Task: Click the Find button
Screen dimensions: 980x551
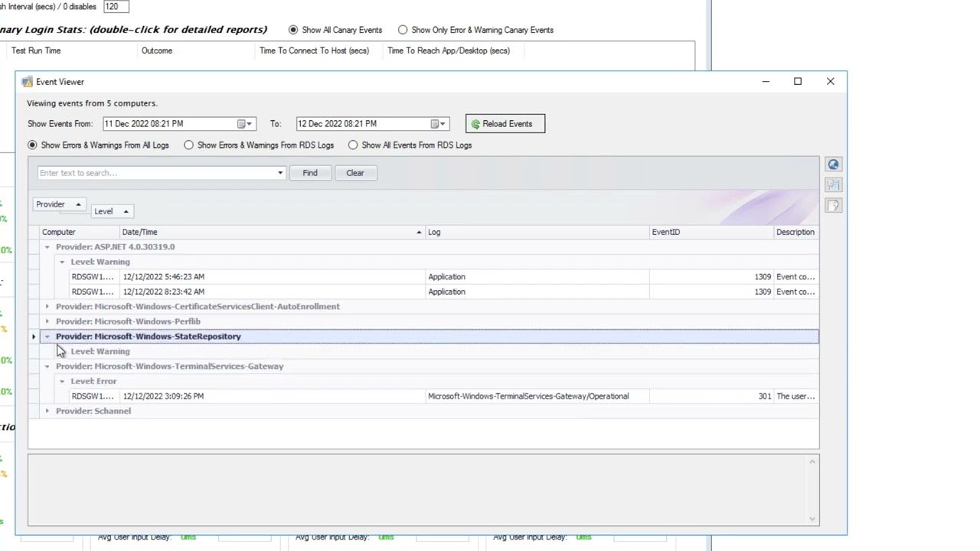Action: (310, 173)
